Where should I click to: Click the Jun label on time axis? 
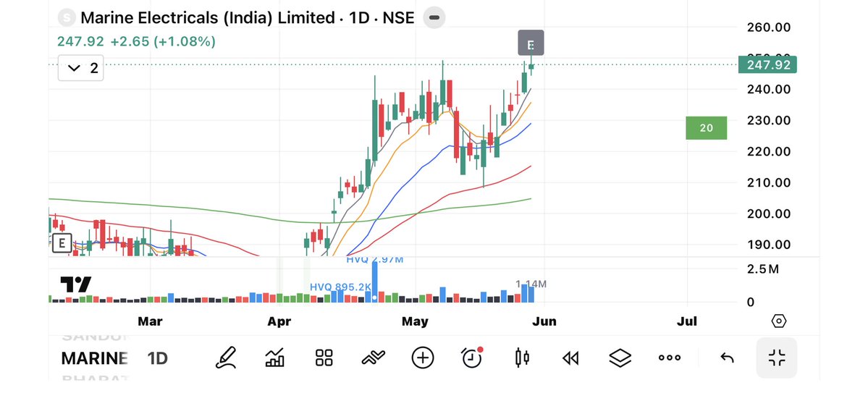[x=545, y=321]
